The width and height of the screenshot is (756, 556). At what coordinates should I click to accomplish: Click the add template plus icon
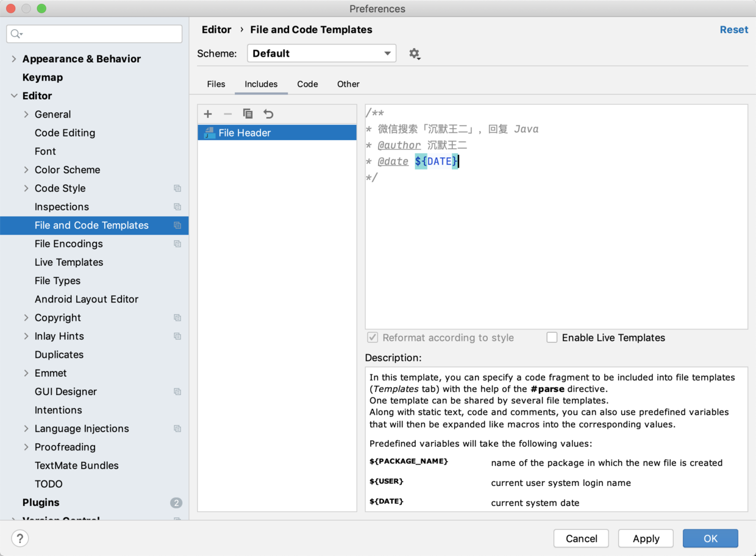click(208, 114)
